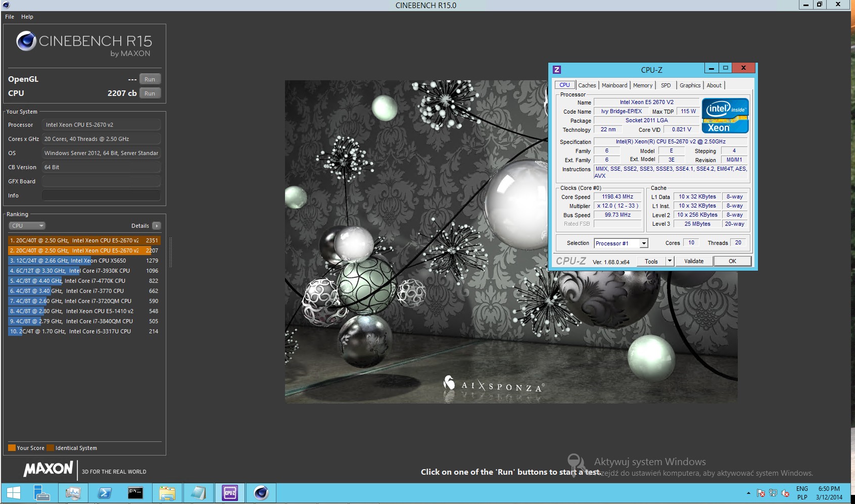855x504 pixels.
Task: Switch to the Caches tab in CPU-Z
Action: 587,85
